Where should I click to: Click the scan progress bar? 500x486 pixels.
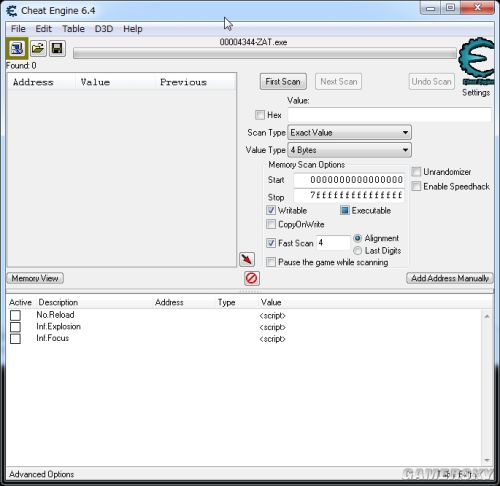pos(265,54)
